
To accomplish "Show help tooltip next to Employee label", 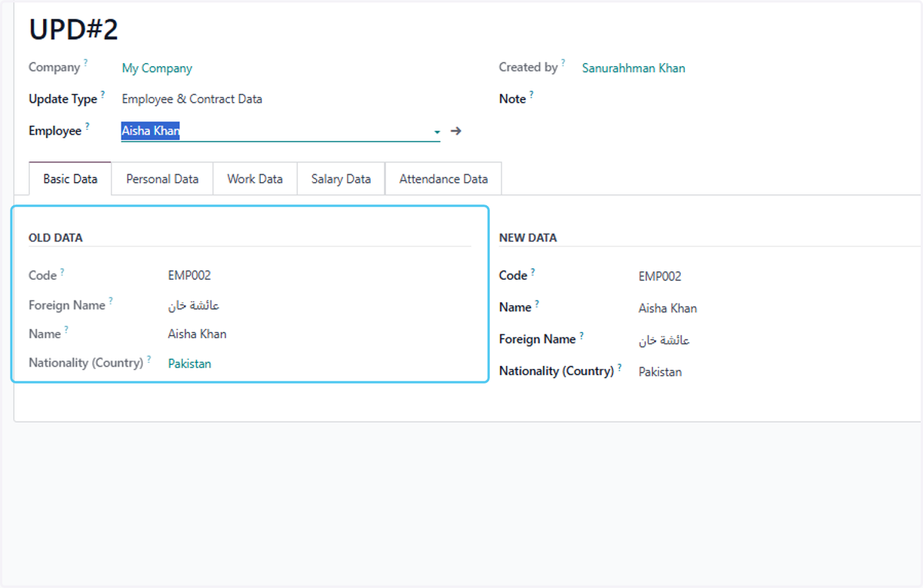I will (87, 126).
